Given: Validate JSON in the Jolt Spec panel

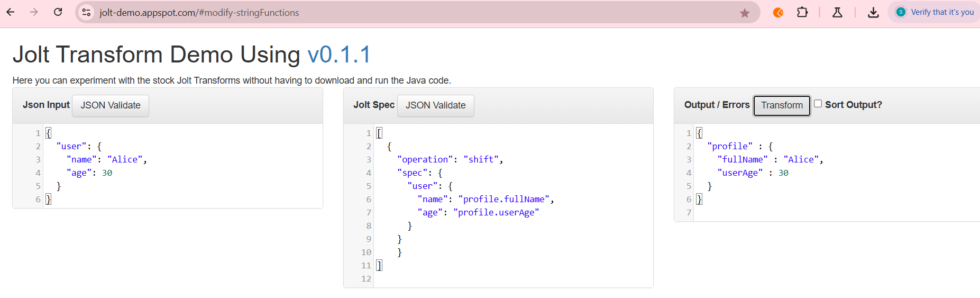Looking at the screenshot, I should coord(435,105).
